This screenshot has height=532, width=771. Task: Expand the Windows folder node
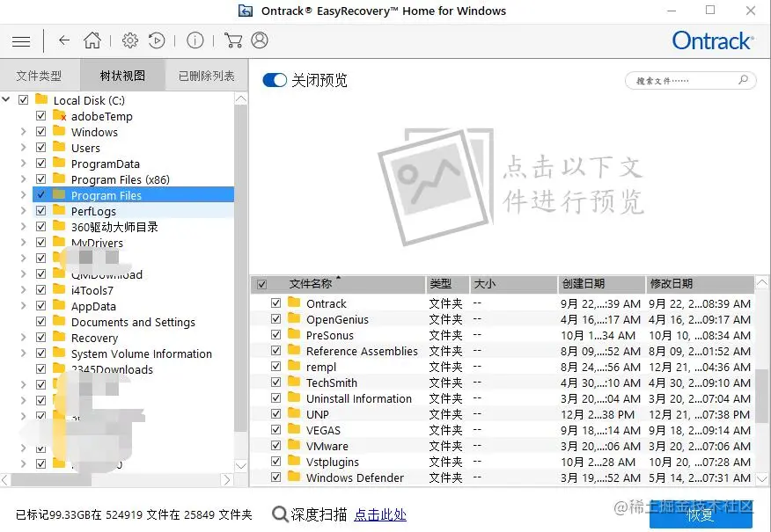pyautogui.click(x=24, y=132)
